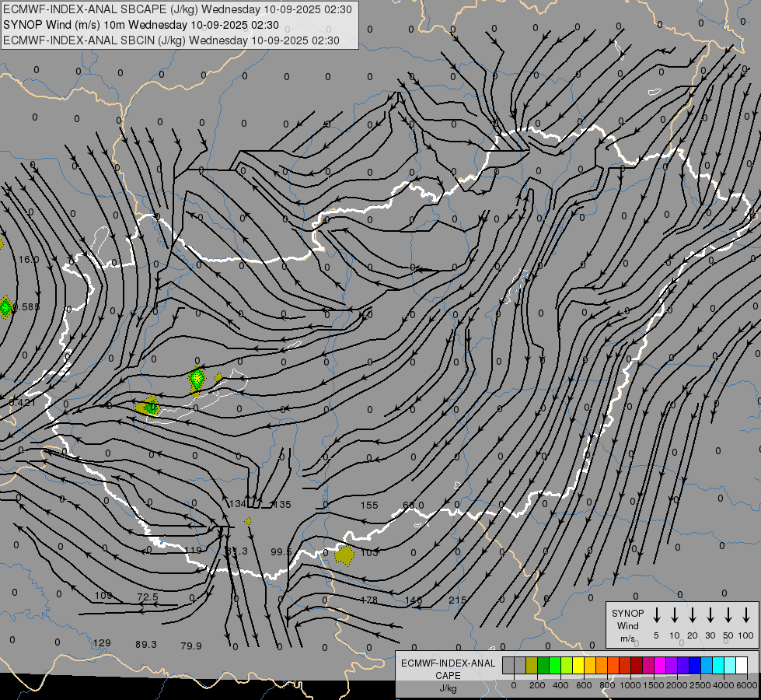Click the map value 72.5
The image size is (761, 700).
[148, 597]
